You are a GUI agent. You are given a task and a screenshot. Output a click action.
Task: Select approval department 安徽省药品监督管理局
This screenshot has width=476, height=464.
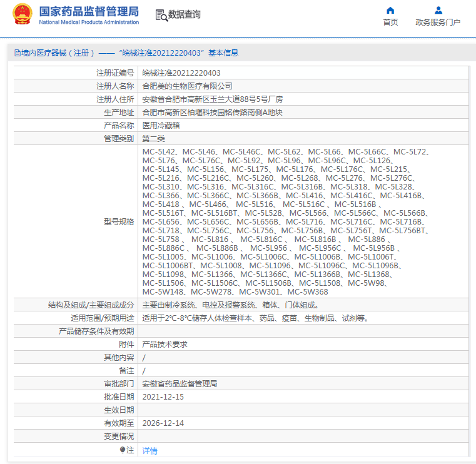coord(180,384)
